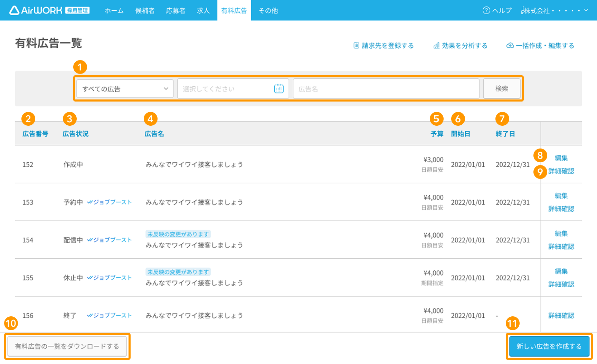
Task: Click ジョブブースト badge in row 155
Action: click(109, 278)
